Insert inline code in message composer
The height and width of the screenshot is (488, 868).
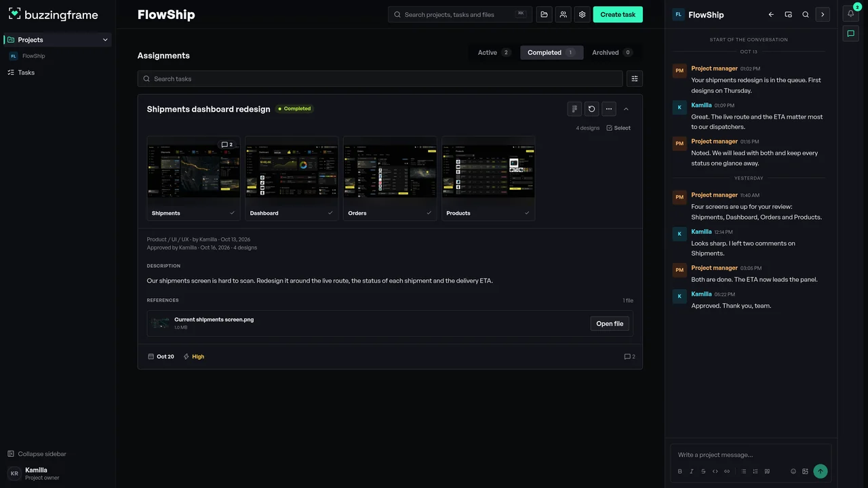(715, 471)
